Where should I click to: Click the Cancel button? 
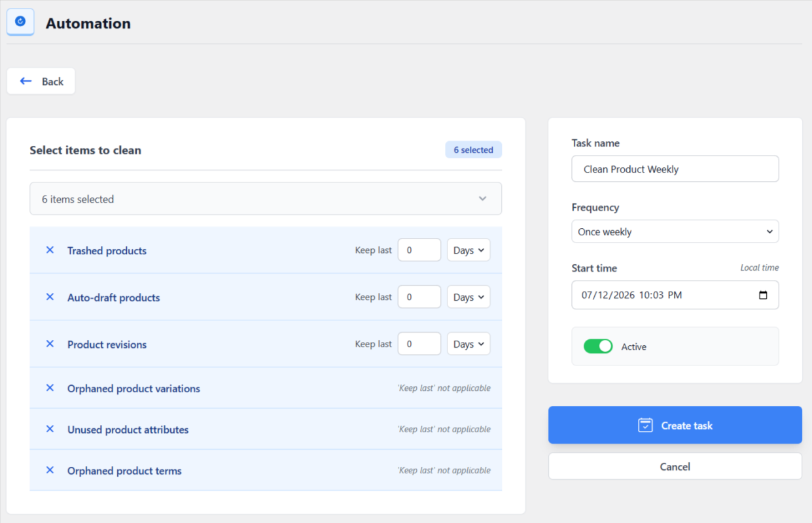point(675,466)
